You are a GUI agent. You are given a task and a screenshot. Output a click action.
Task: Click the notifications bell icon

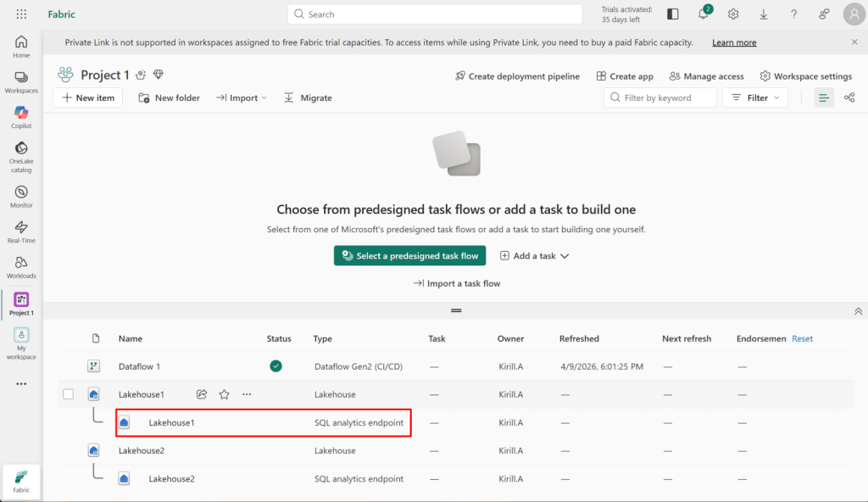tap(703, 14)
